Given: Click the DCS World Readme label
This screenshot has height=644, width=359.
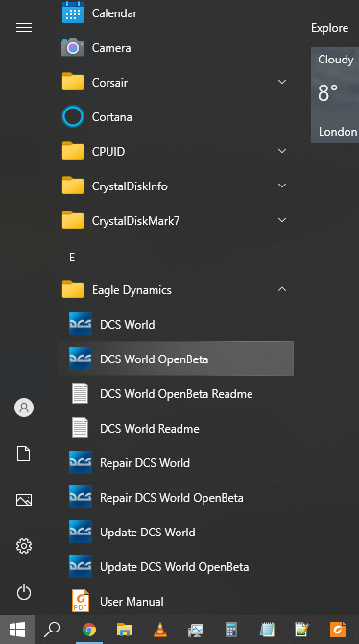Looking at the screenshot, I should [150, 429].
